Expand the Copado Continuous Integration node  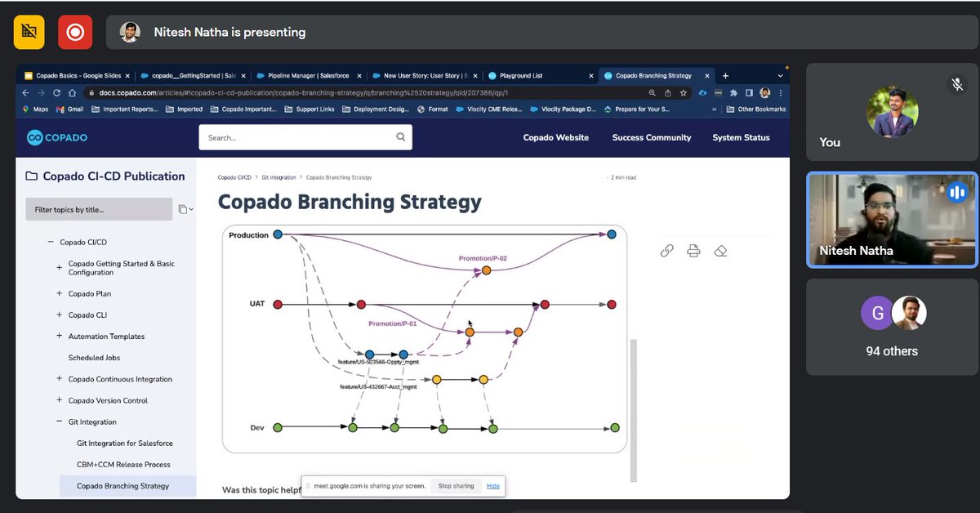tap(60, 379)
